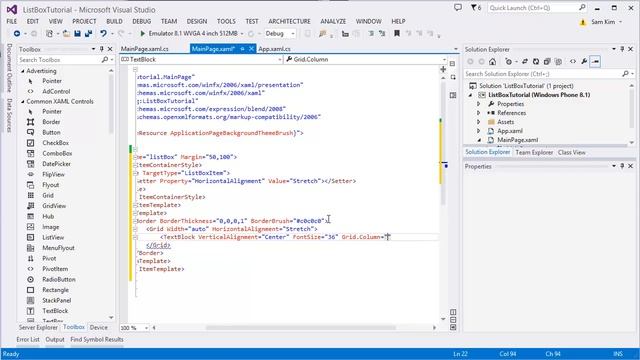Toggle auto-hide pin on Toolbox panel
The width and height of the screenshot is (640, 360).
(x=102, y=49)
